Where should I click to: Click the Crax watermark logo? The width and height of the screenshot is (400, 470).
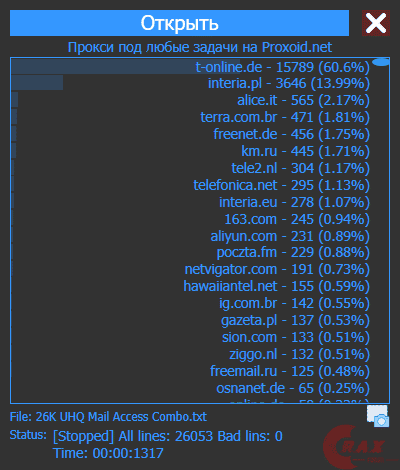355,447
